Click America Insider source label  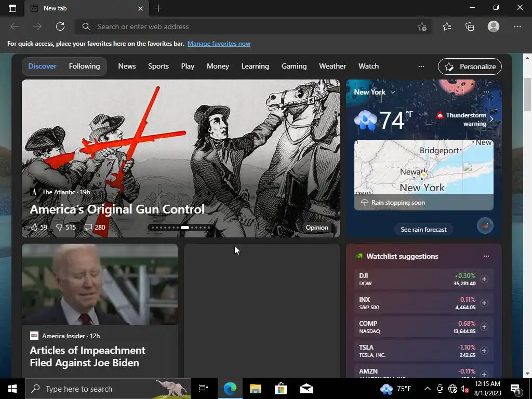(63, 336)
